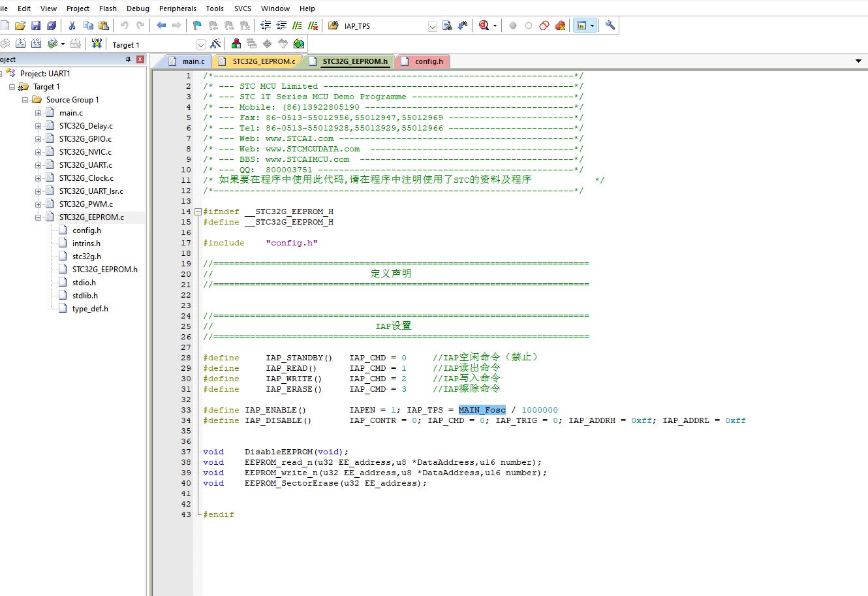The width and height of the screenshot is (868, 596).
Task: Open the View menu
Action: click(49, 8)
